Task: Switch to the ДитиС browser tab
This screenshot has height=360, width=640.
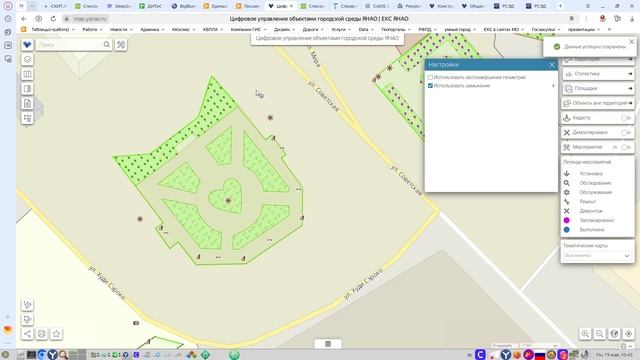Action: click(151, 6)
